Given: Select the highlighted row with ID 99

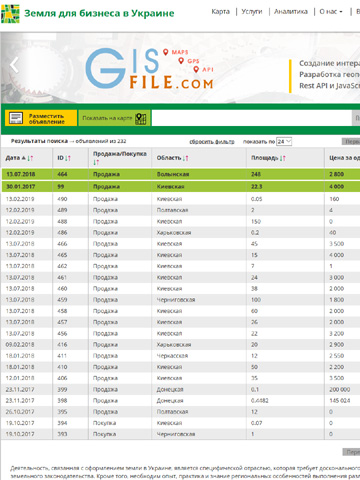Looking at the screenshot, I should click(x=181, y=187).
